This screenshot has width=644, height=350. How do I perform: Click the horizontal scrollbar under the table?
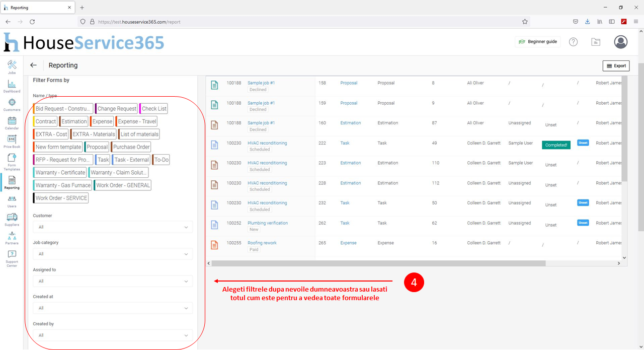(x=378, y=263)
